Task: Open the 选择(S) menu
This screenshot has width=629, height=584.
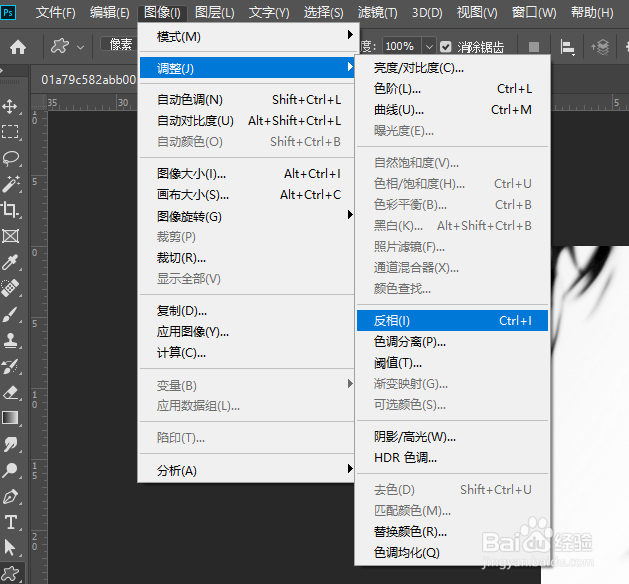Action: 323,13
